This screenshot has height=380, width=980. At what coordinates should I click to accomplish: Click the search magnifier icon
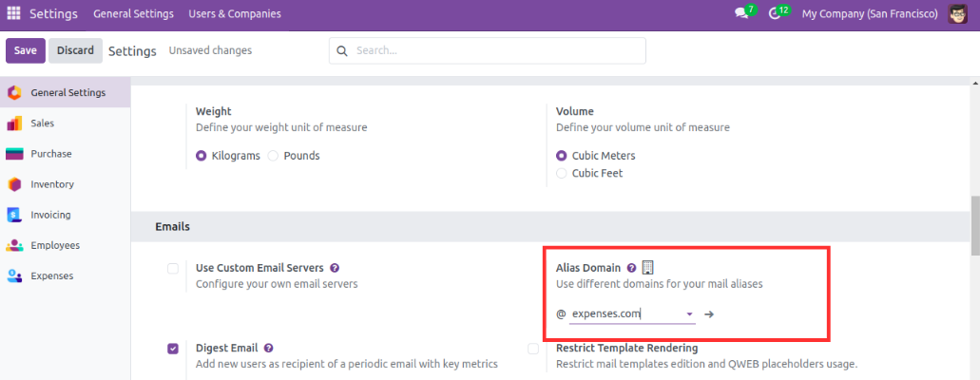pyautogui.click(x=342, y=50)
